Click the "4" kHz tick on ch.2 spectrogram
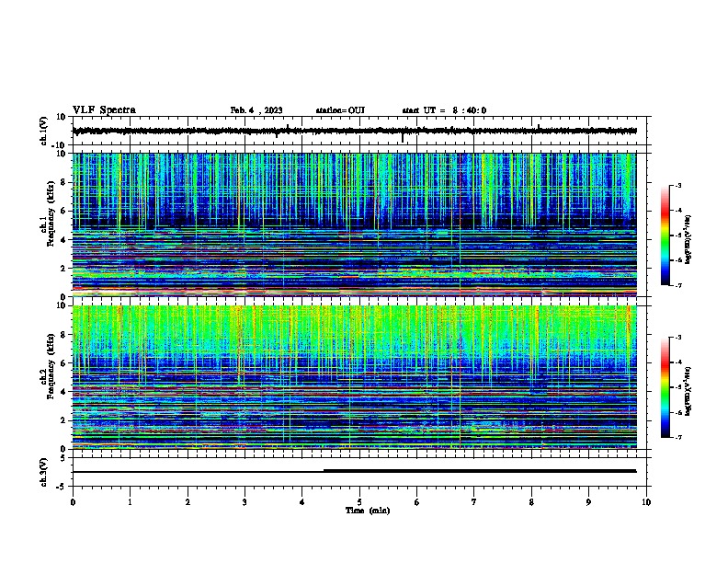This screenshot has height=563, width=728. tap(64, 392)
